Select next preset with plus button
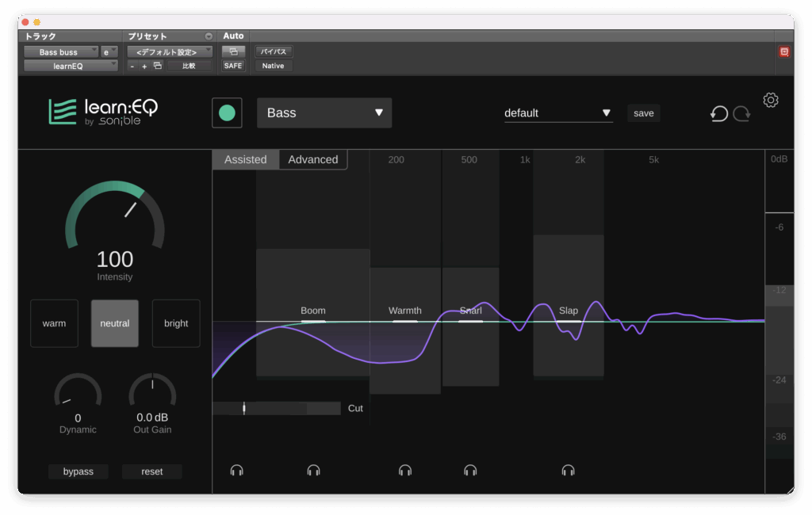The image size is (812, 515). 144,67
